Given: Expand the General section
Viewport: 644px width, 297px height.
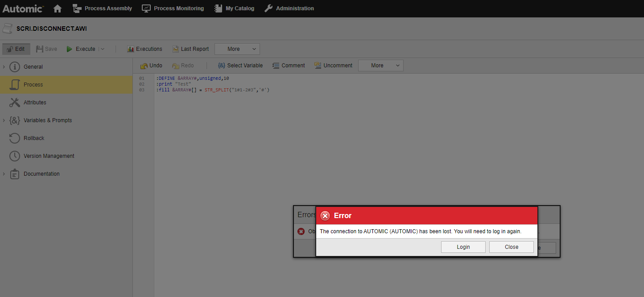Looking at the screenshot, I should coord(4,67).
